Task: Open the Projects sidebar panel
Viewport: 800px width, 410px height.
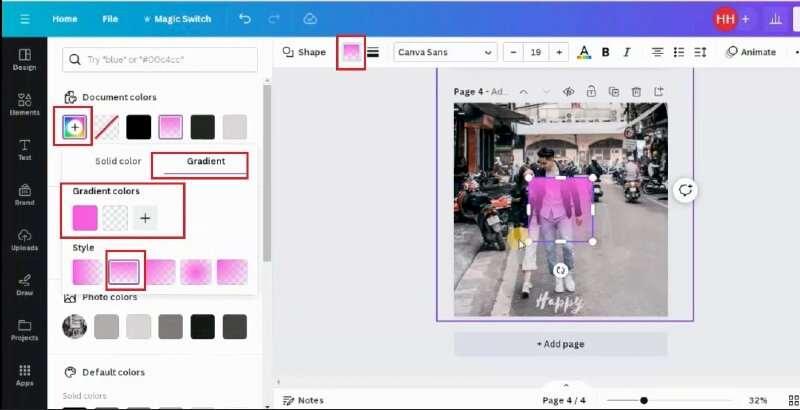Action: [24, 330]
